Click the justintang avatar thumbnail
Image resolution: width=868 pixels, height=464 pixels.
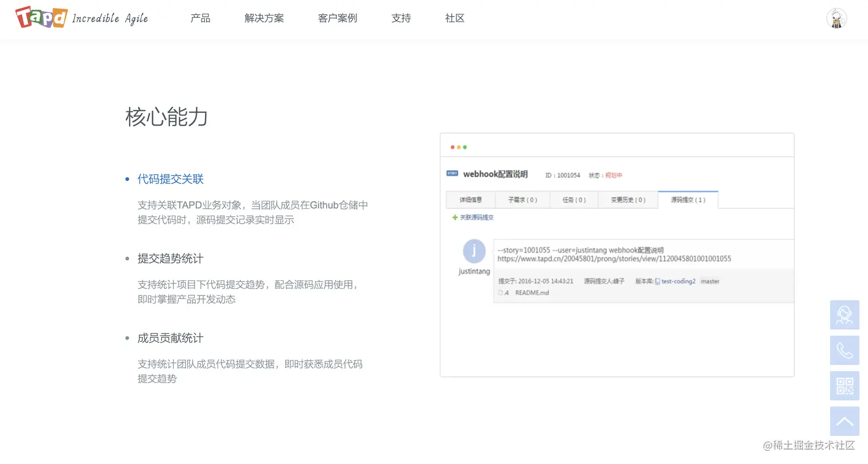pos(473,251)
